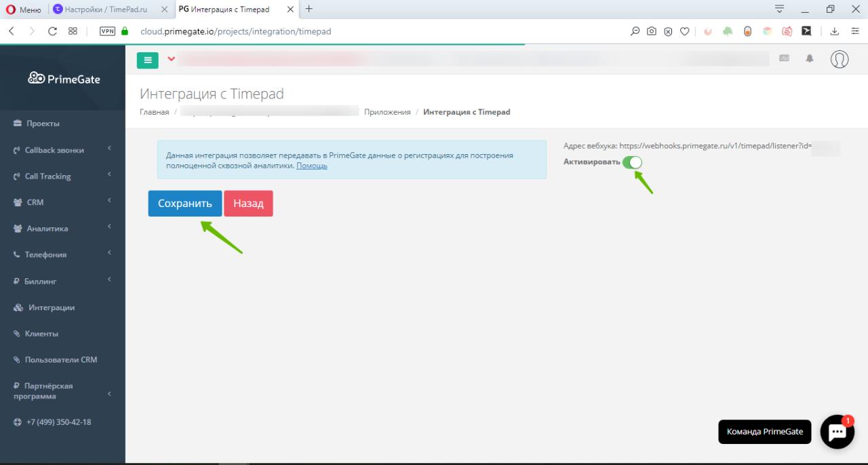Click the colorful cube extension icon
This screenshot has height=465, width=868.
[768, 31]
